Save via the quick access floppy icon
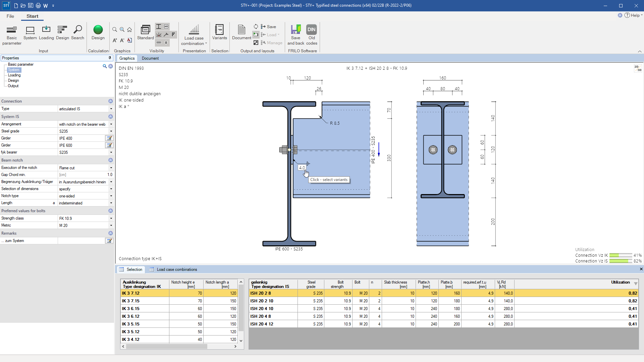Image resolution: width=644 pixels, height=362 pixels. click(31, 5)
